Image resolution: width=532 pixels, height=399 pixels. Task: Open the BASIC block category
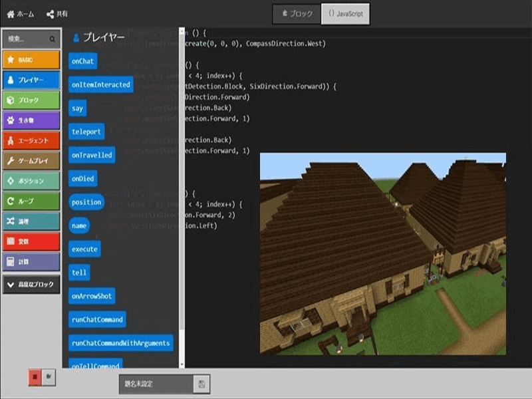(31, 60)
